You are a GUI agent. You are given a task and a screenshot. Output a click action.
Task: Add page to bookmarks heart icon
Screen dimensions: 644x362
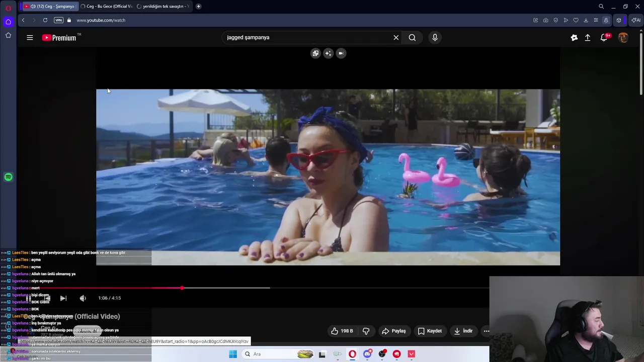pos(576,20)
